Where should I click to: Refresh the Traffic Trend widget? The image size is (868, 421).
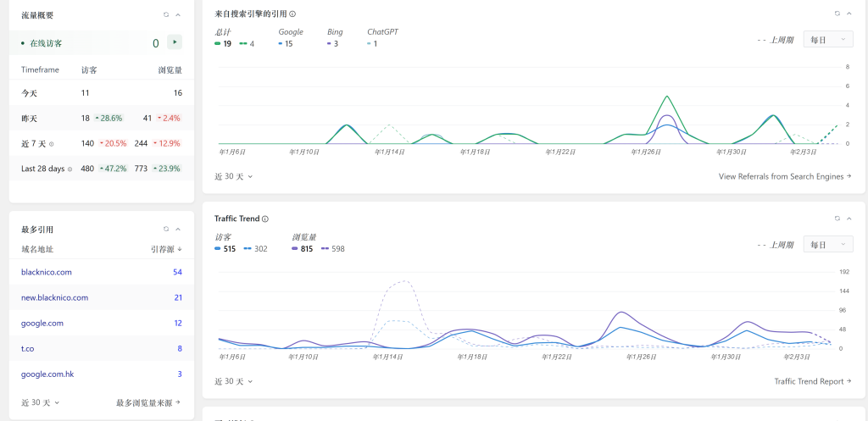pyautogui.click(x=837, y=219)
